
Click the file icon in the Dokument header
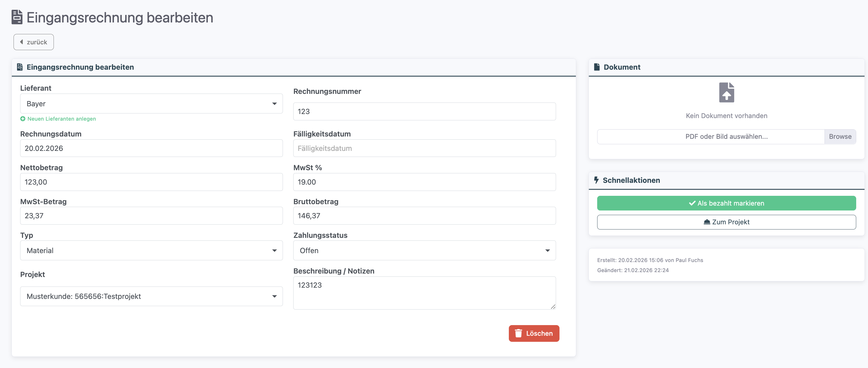[x=597, y=67]
